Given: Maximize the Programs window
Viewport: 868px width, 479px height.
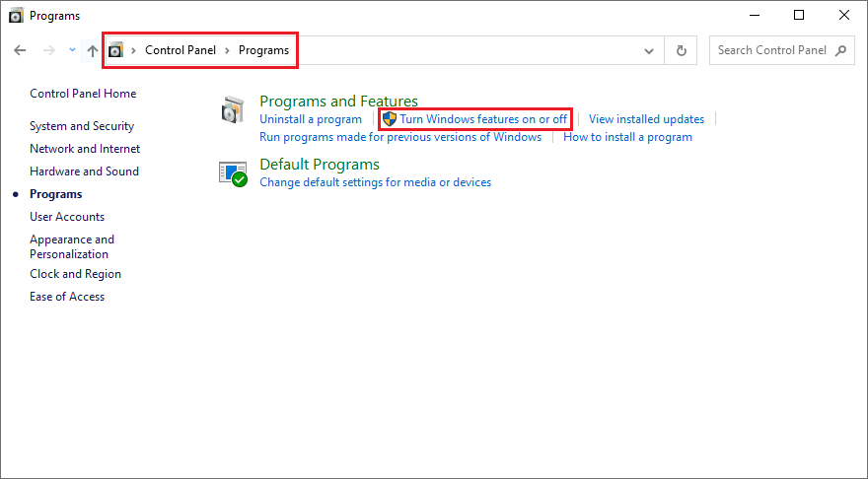Looking at the screenshot, I should tap(799, 16).
